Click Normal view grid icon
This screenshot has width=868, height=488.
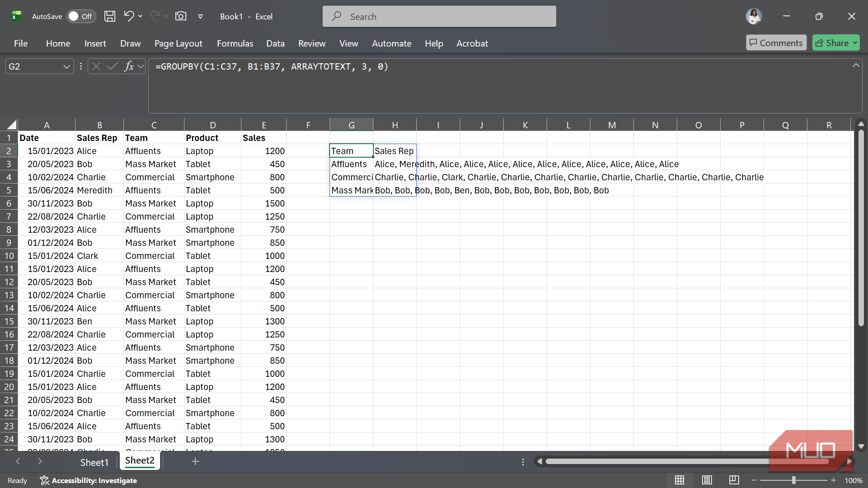(x=679, y=480)
